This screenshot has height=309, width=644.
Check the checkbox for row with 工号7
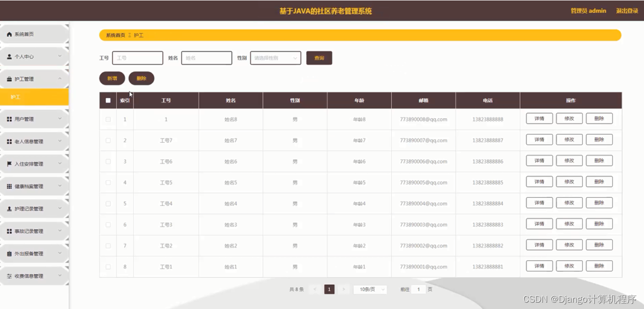pos(108,140)
